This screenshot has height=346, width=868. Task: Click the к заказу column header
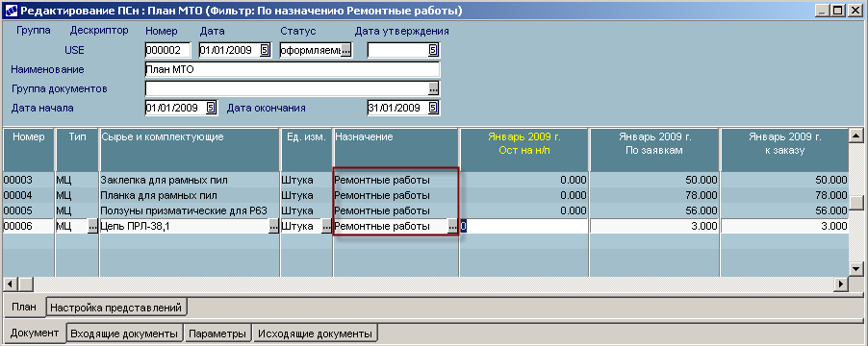[784, 150]
